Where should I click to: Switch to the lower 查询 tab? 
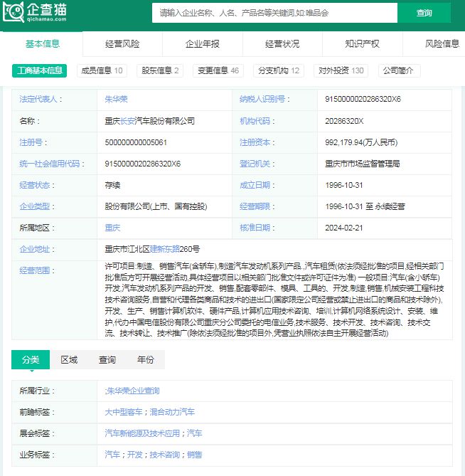click(107, 360)
